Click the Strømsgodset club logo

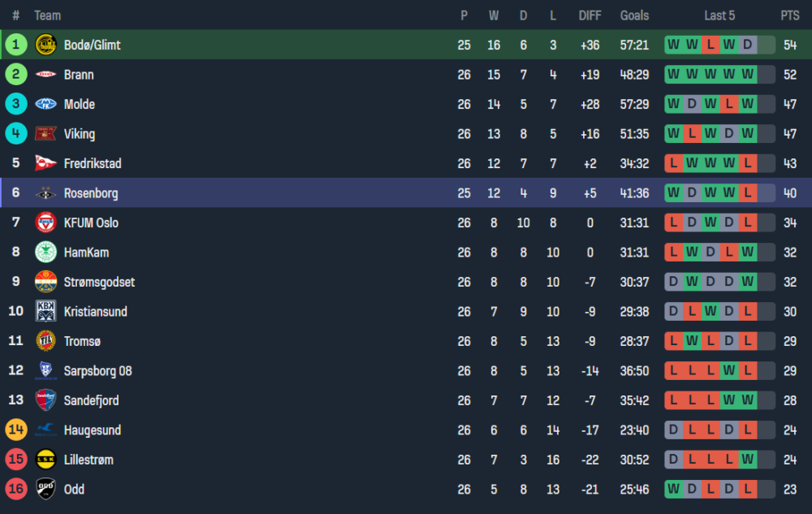tap(45, 282)
